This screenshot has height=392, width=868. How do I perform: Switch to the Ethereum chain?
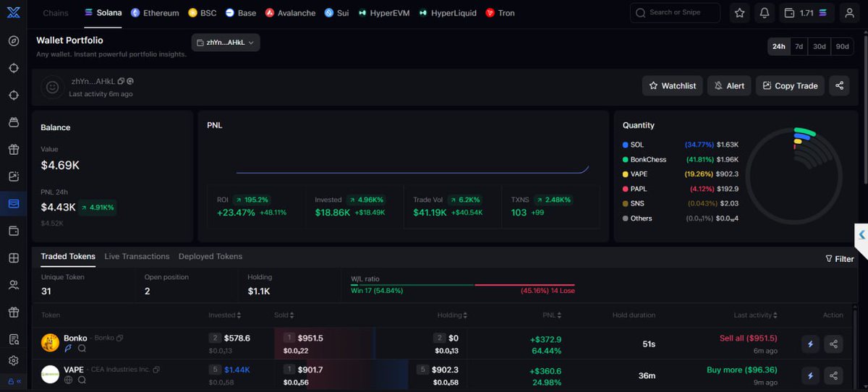(155, 13)
